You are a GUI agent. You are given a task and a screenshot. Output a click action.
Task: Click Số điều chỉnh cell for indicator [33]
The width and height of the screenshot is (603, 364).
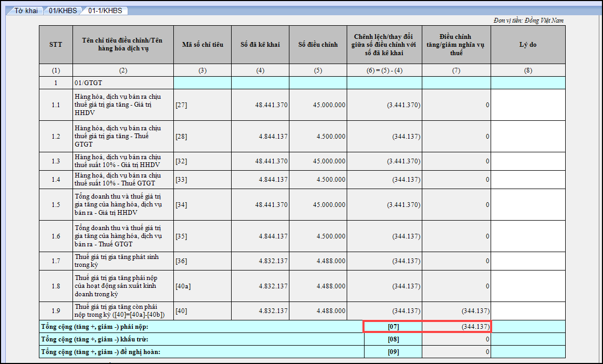pos(318,180)
